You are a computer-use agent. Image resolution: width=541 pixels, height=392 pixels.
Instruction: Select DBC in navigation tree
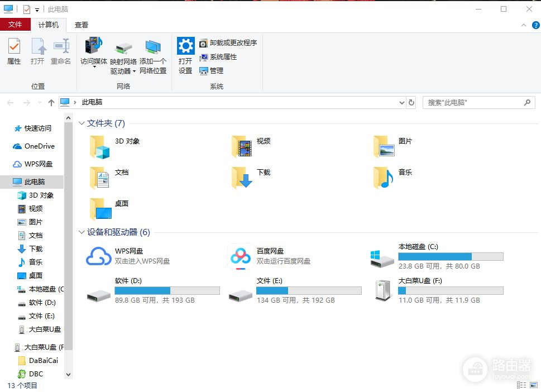pyautogui.click(x=30, y=374)
